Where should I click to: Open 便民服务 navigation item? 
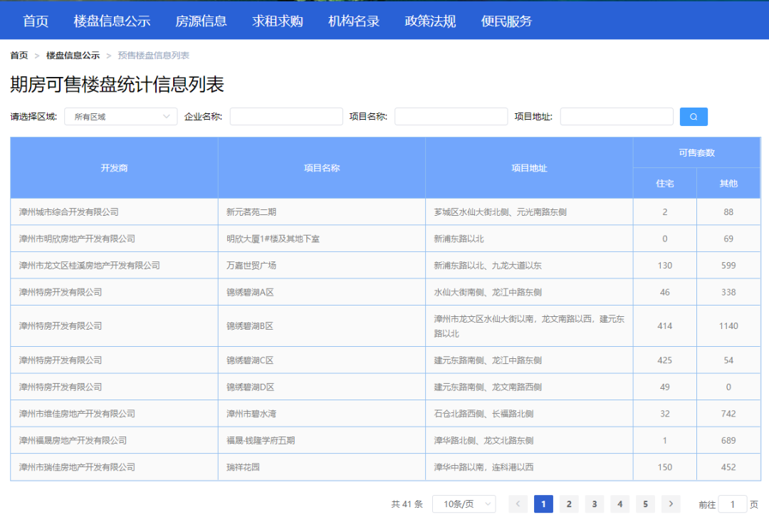[x=507, y=21]
